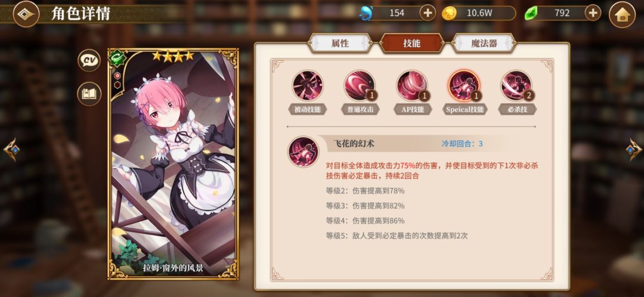Select the 必杀技 ultimate skill icon
The height and width of the screenshot is (297, 644).
[x=516, y=85]
